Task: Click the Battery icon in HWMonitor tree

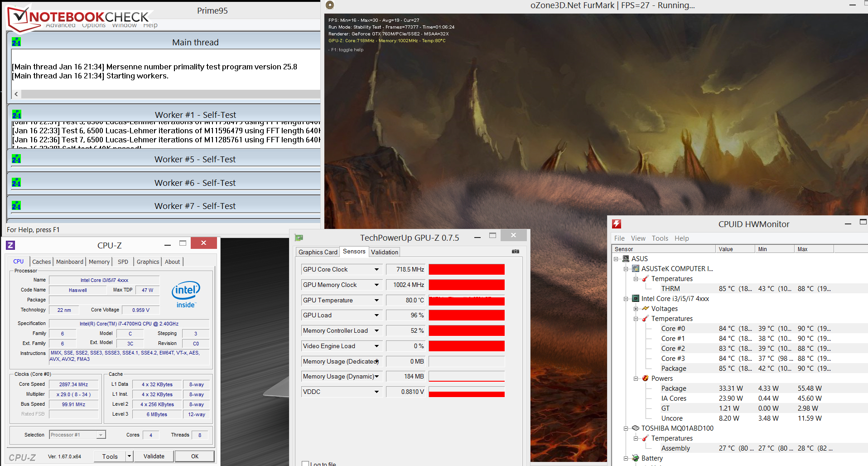Action: [x=636, y=458]
